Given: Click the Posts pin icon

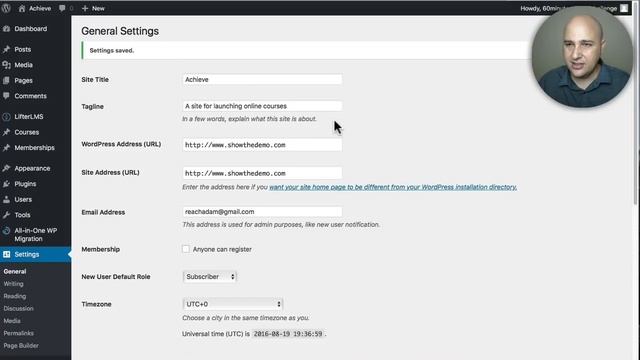Looking at the screenshot, I should click(7, 49).
